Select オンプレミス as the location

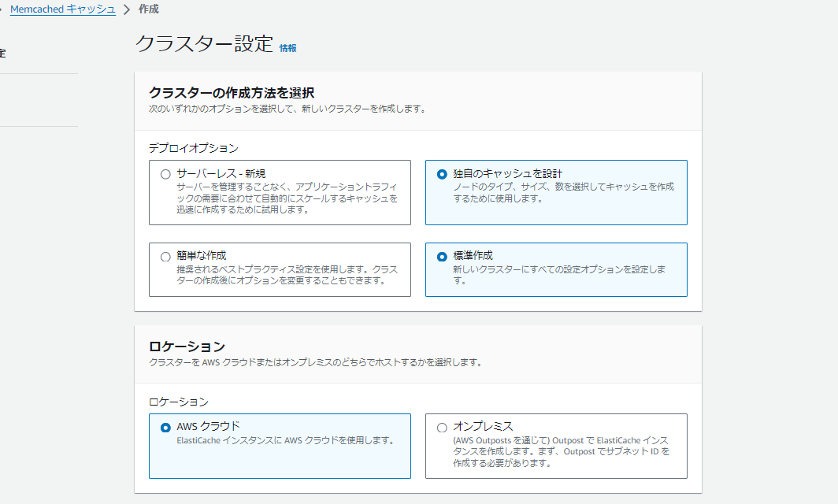tap(442, 428)
